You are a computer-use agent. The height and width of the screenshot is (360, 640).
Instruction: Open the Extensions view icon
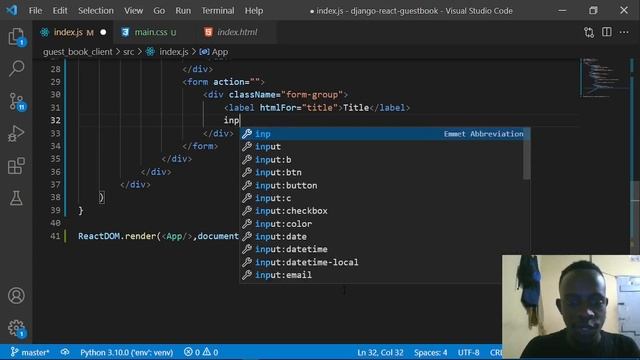[16, 166]
